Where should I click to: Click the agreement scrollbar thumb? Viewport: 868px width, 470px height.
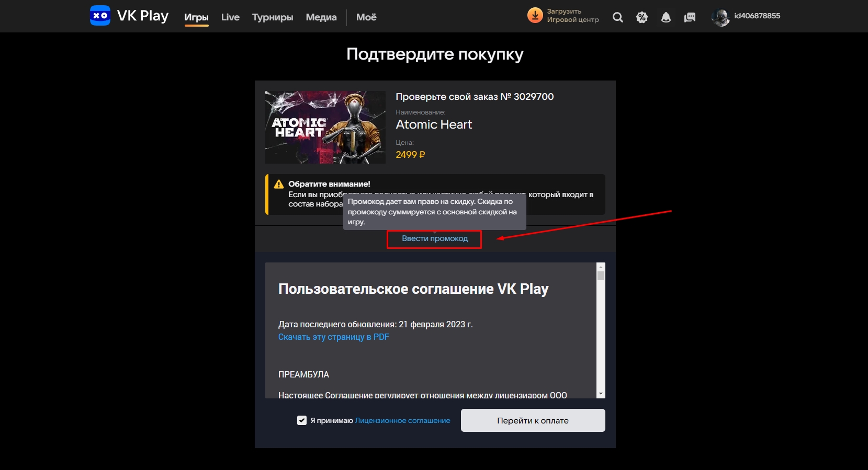pyautogui.click(x=601, y=276)
